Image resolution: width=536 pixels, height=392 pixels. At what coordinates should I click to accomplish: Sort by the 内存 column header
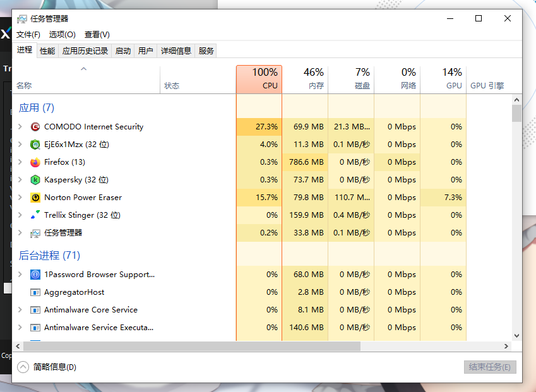click(305, 80)
